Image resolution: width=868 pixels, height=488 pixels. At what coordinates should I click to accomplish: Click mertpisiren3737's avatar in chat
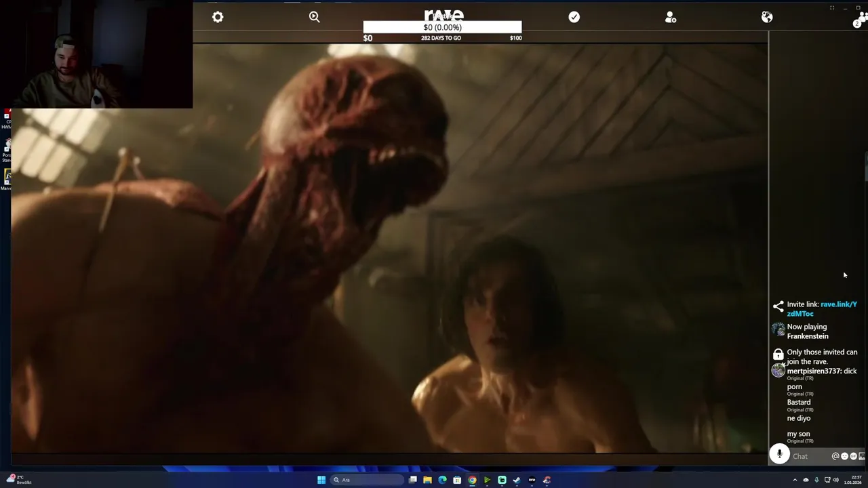[x=778, y=370]
